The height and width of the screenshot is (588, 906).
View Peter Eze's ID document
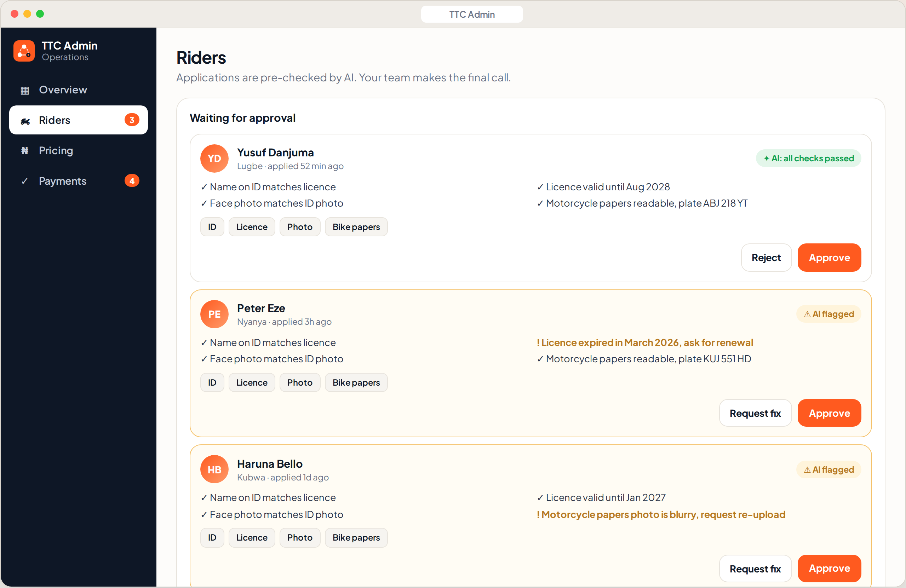(212, 382)
